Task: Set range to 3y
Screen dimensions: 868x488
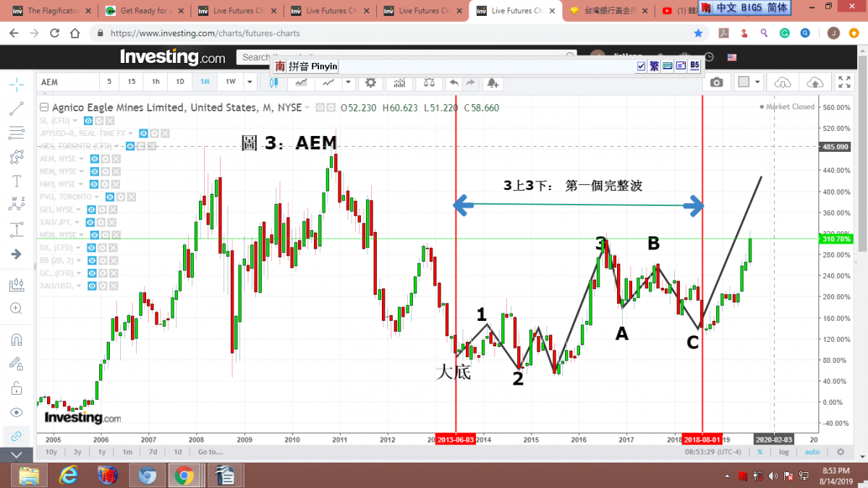Action: coord(79,452)
